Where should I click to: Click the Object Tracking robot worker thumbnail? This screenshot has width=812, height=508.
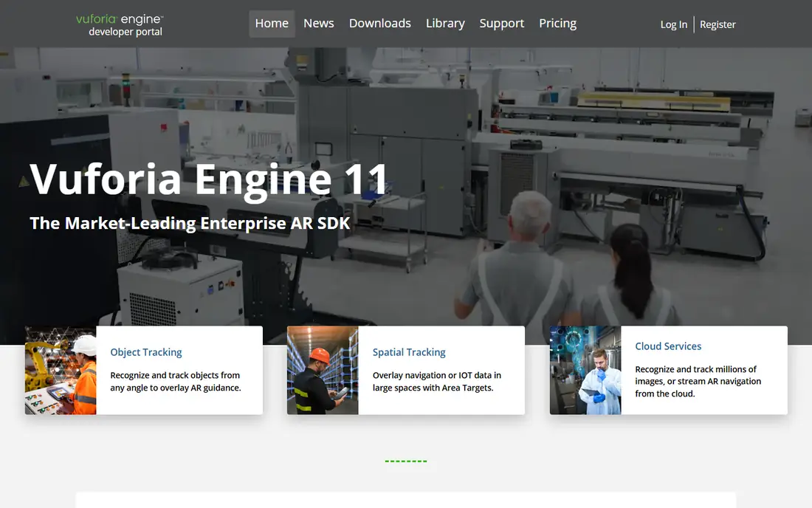61,370
